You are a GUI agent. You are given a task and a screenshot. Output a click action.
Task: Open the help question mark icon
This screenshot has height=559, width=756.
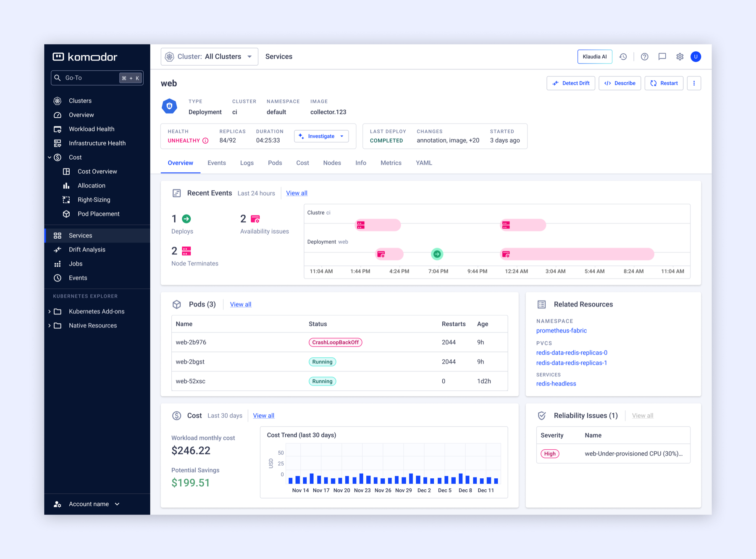tap(645, 57)
